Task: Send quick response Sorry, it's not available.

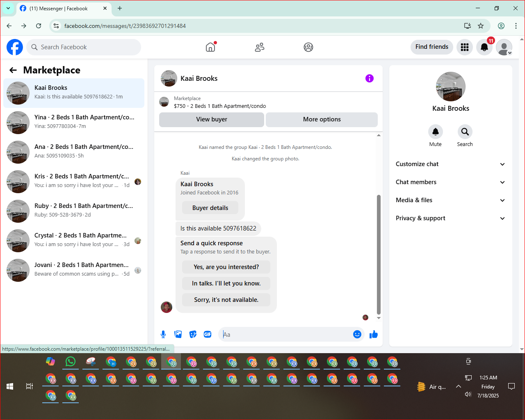Action: 226,300
